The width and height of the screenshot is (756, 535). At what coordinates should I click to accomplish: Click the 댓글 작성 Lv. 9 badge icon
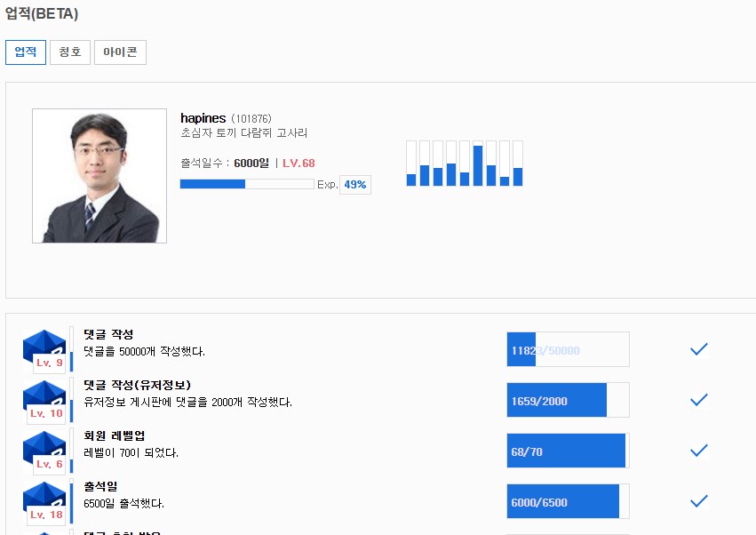click(x=44, y=349)
